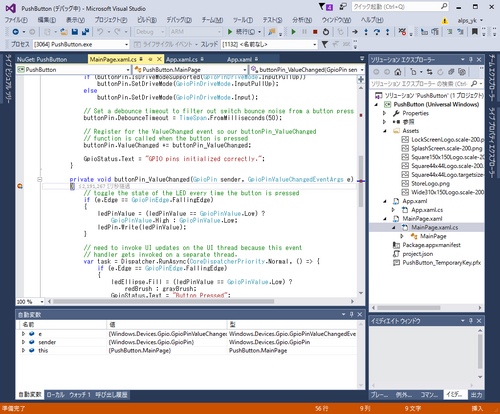Expand the 参照 references node
The width and height of the screenshot is (500, 414).
385,122
